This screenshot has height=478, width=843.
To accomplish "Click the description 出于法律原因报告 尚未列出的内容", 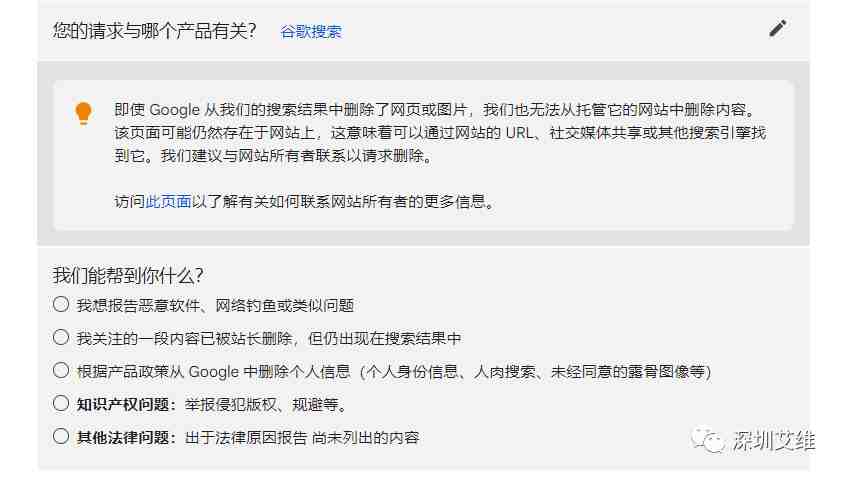I will pyautogui.click(x=302, y=438).
